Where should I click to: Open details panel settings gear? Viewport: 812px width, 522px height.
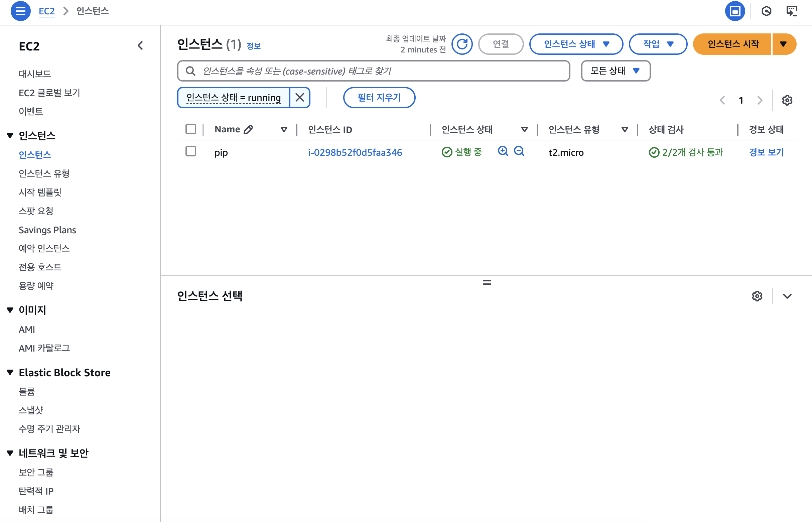click(x=757, y=296)
